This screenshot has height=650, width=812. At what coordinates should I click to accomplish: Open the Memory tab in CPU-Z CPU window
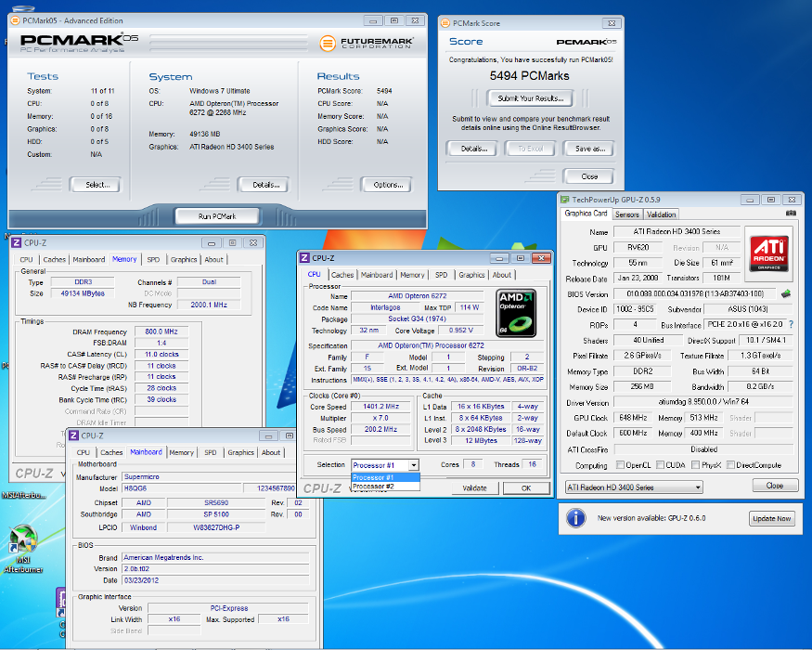tap(412, 275)
